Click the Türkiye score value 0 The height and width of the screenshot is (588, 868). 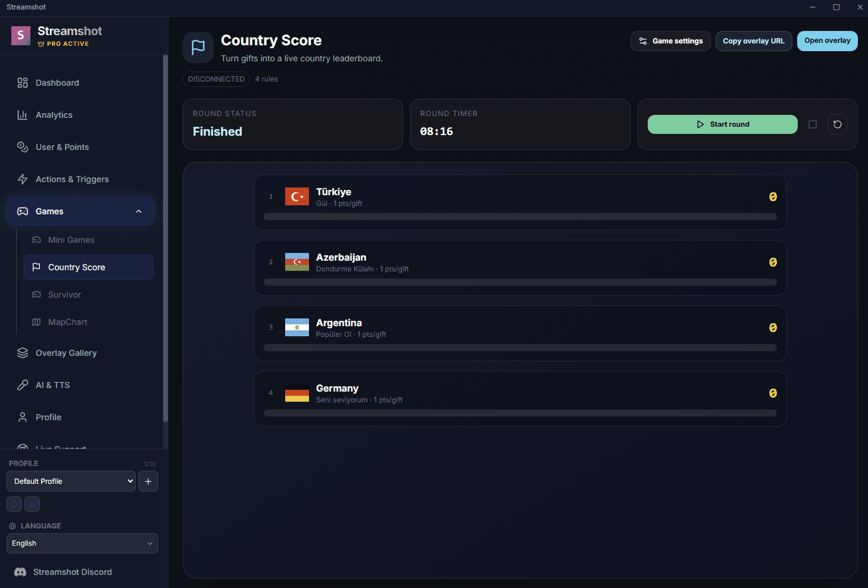pos(773,197)
